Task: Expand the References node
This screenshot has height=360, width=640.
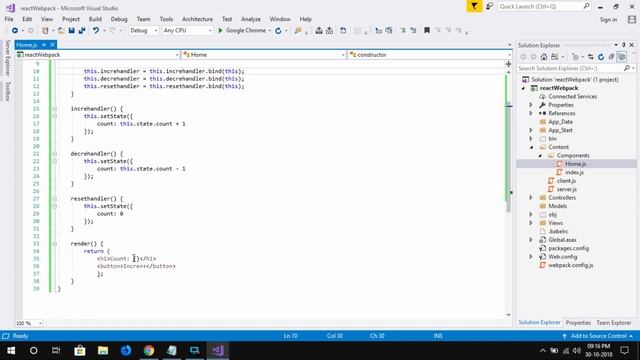Action: tap(531, 113)
